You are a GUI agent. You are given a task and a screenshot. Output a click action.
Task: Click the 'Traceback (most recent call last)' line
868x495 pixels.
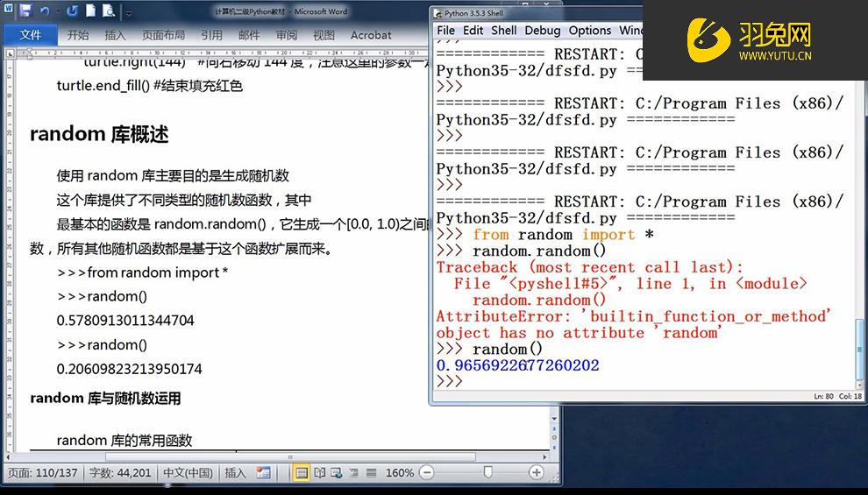[x=589, y=267]
